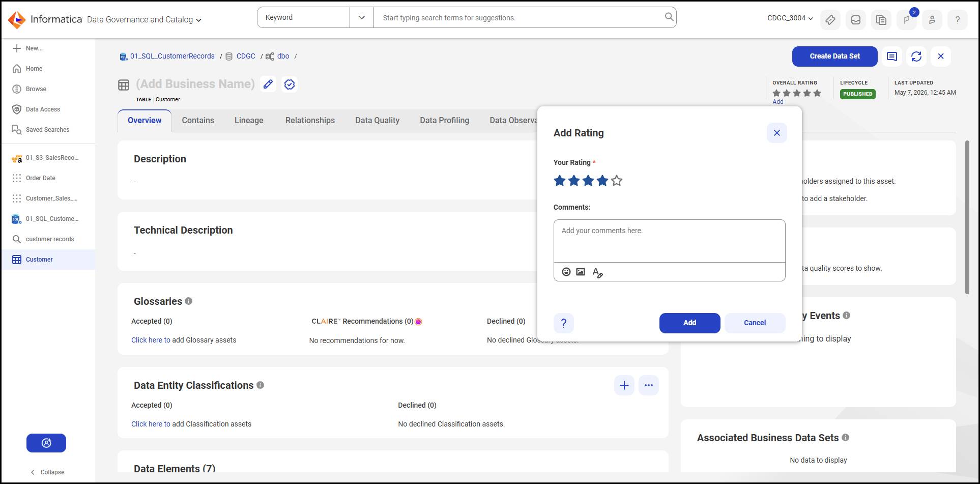Add a Data Entity Classification with plus
980x484 pixels.
[x=624, y=385]
